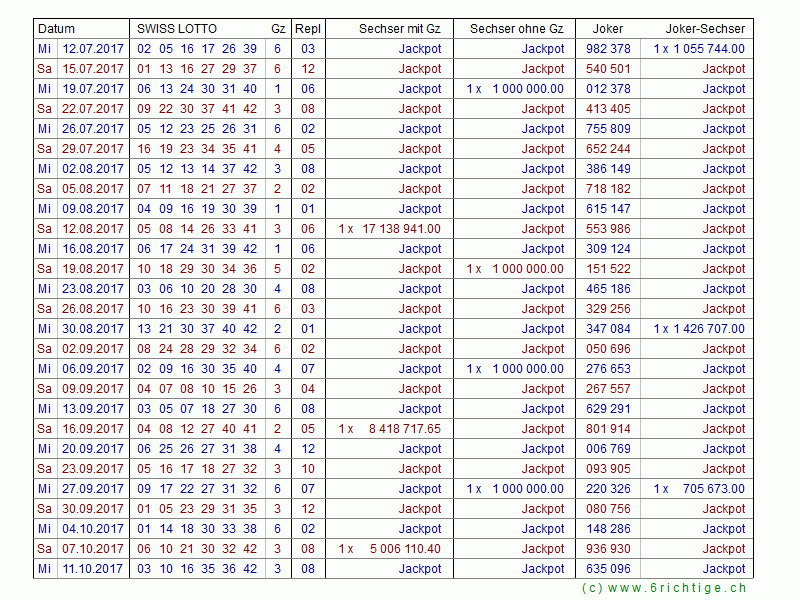Select the Gz column header
Viewport: 800px width, 600px height.
(277, 29)
